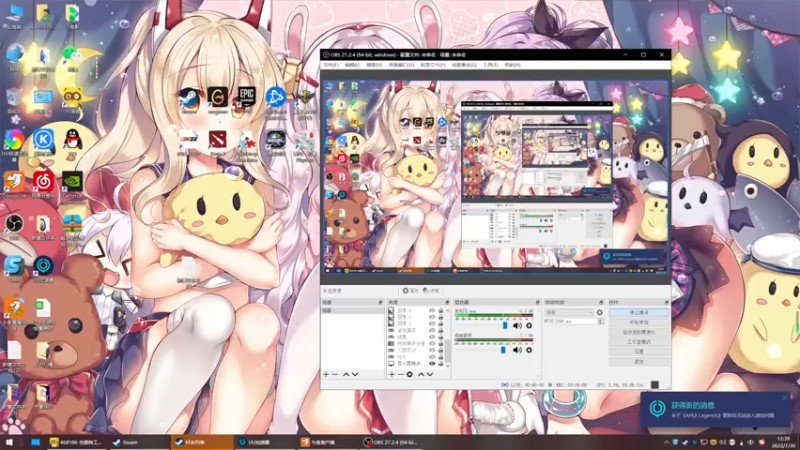Open the 停靠窗口(D) menu
Image resolution: width=800 pixels, height=450 pixels.
point(402,65)
